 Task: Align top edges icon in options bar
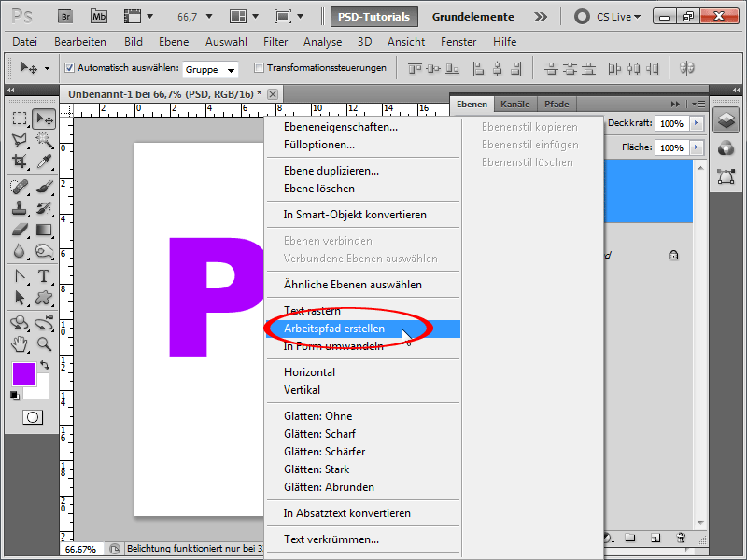(x=415, y=68)
